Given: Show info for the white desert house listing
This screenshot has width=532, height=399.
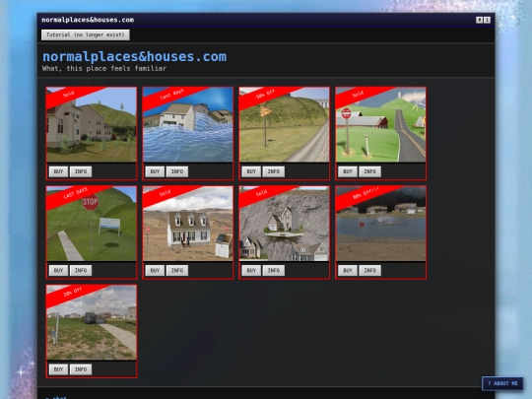Looking at the screenshot, I should click(x=177, y=270).
